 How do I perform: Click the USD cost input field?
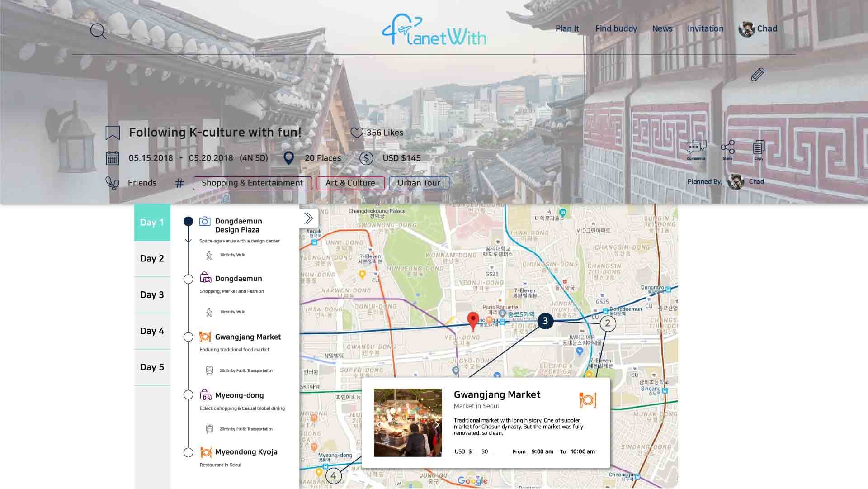click(485, 451)
